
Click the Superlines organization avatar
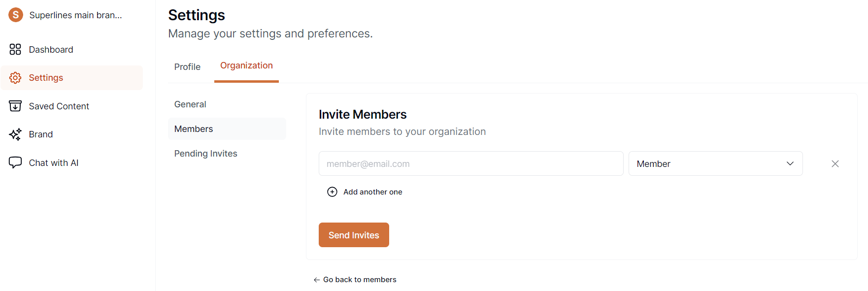tap(15, 15)
